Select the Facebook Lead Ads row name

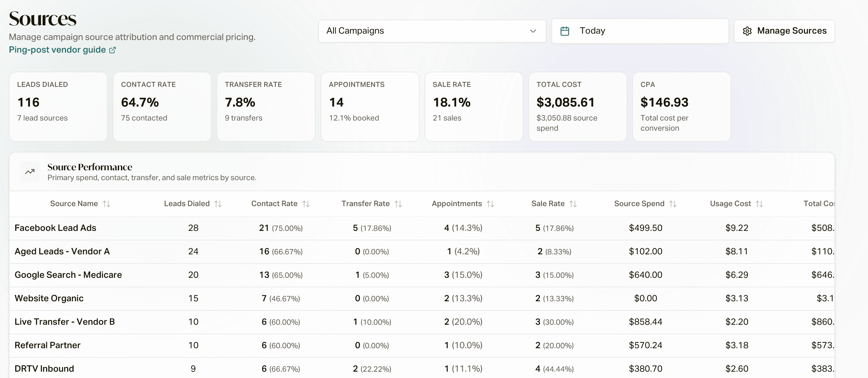click(55, 228)
